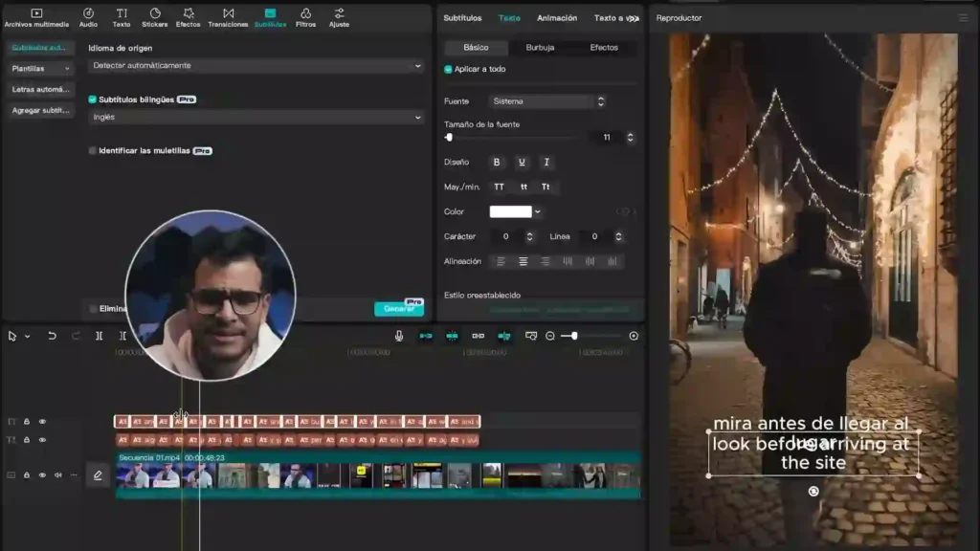Select the TT uppercase option
Image resolution: width=980 pixels, height=551 pixels.
coord(498,187)
